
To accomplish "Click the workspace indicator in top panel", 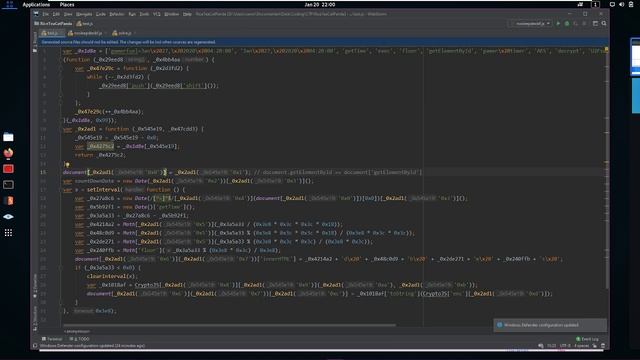I will 595,4.
